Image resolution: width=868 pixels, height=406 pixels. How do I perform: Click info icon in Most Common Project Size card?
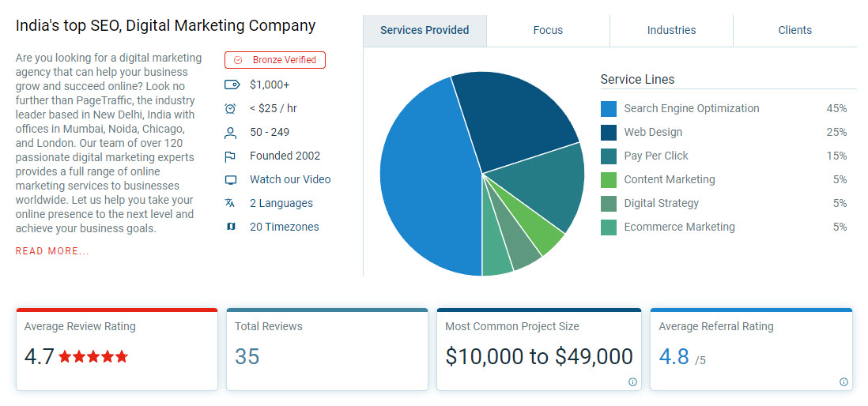point(632,382)
